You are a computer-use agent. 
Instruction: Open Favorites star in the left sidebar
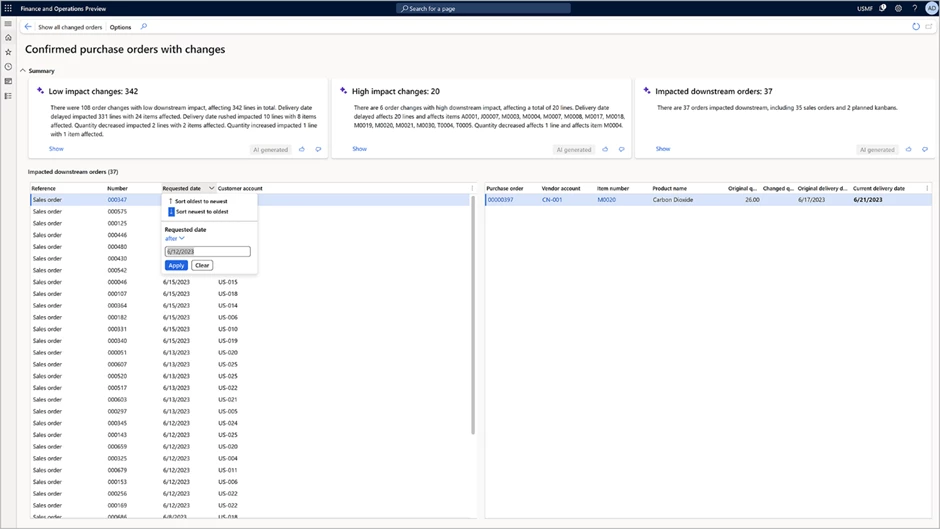coord(8,52)
